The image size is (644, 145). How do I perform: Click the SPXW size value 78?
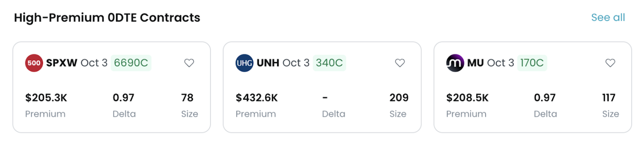click(x=187, y=98)
